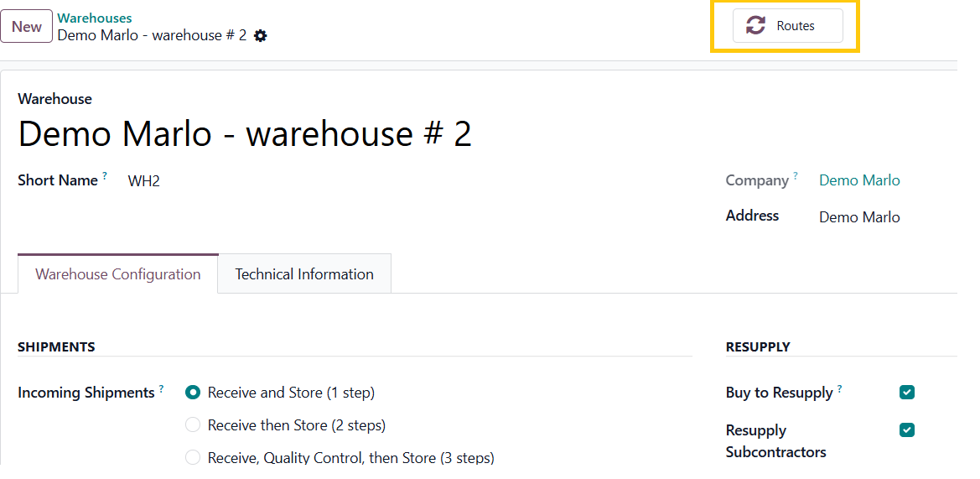Viewport: 980px width, 479px height.
Task: Toggle the Resupply Subcontractors checkbox
Action: click(907, 430)
